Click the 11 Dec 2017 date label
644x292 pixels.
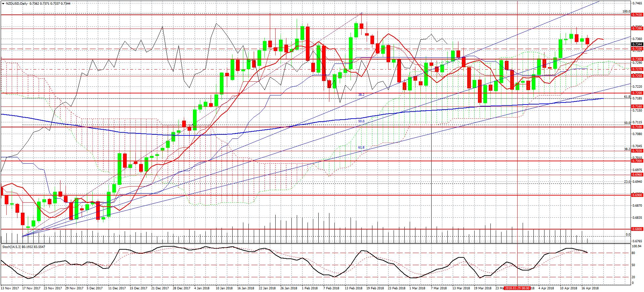[x=117, y=288]
